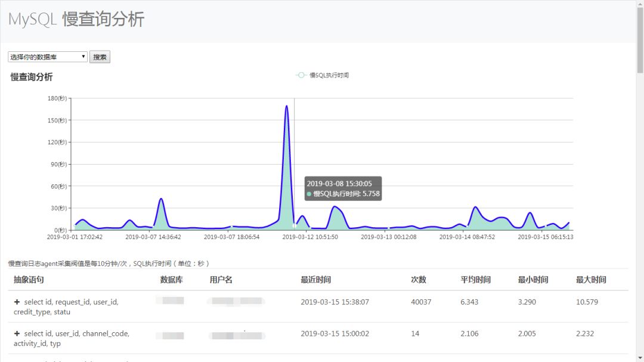The height and width of the screenshot is (362, 644).
Task: Click the 次数 column header
Action: click(x=419, y=280)
